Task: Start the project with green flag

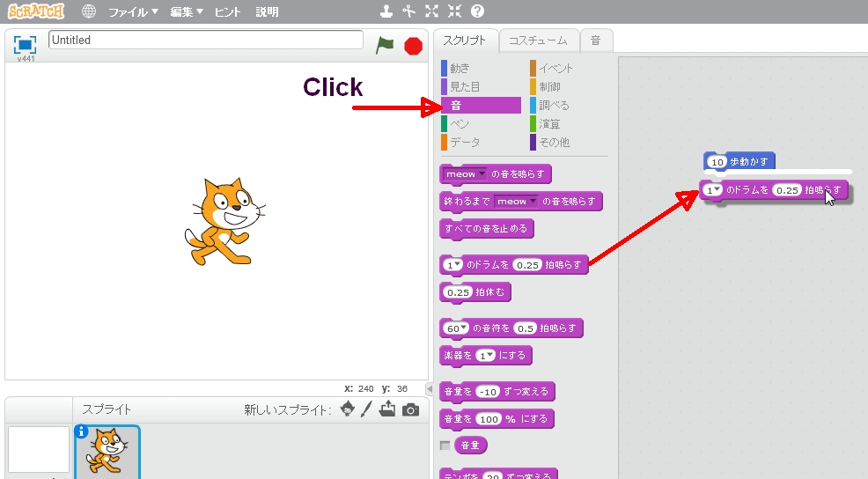Action: tap(385, 45)
